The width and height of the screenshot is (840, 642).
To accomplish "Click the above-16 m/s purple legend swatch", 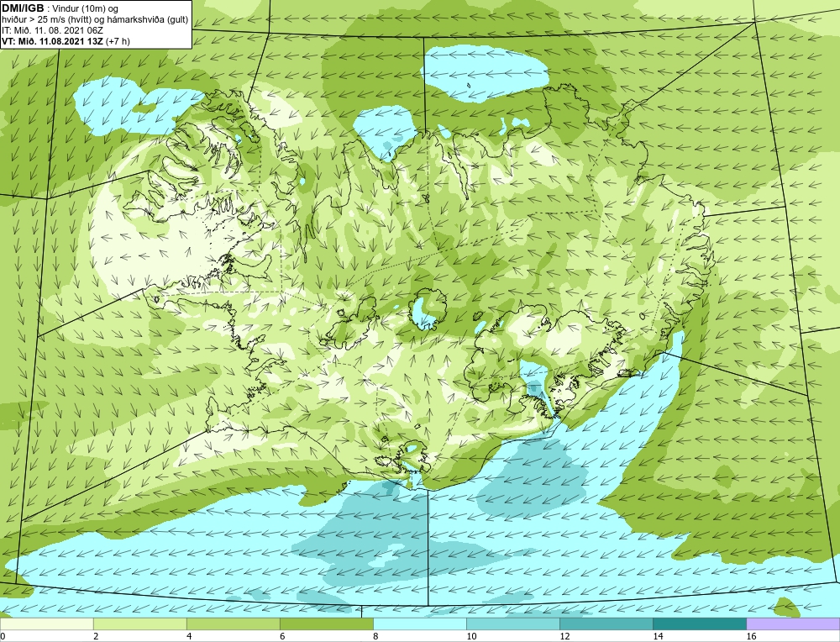I will [793, 624].
